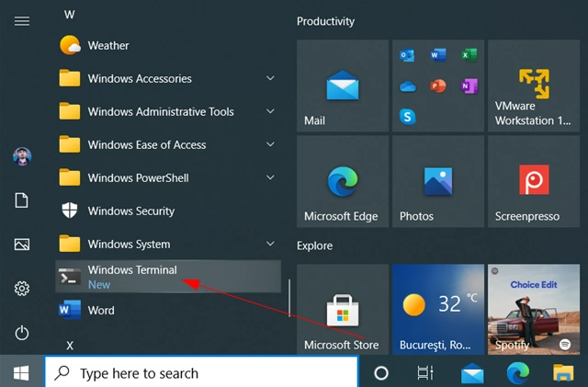Open OneDrive icon in Office tile group
This screenshot has width=588, height=387.
407,86
